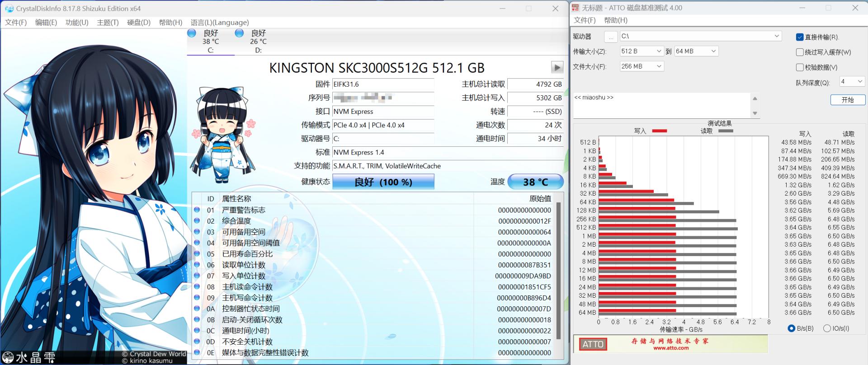Click the 传输模式 field PCIe 4.0 x4
The width and height of the screenshot is (868, 365).
point(383,125)
